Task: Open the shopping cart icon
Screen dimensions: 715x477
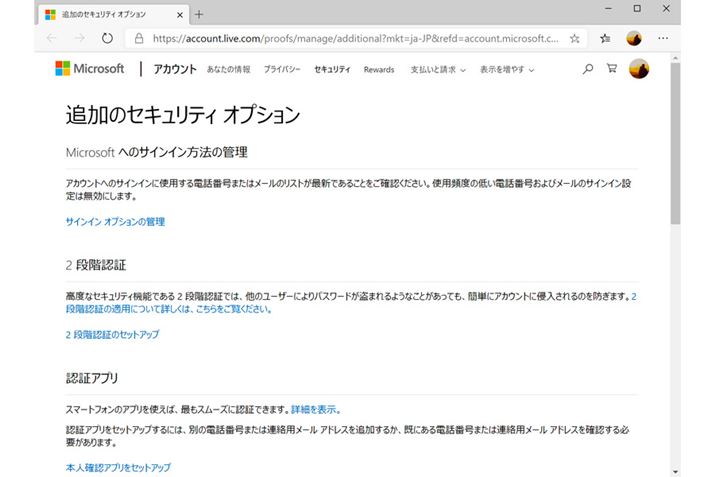Action: pyautogui.click(x=611, y=69)
